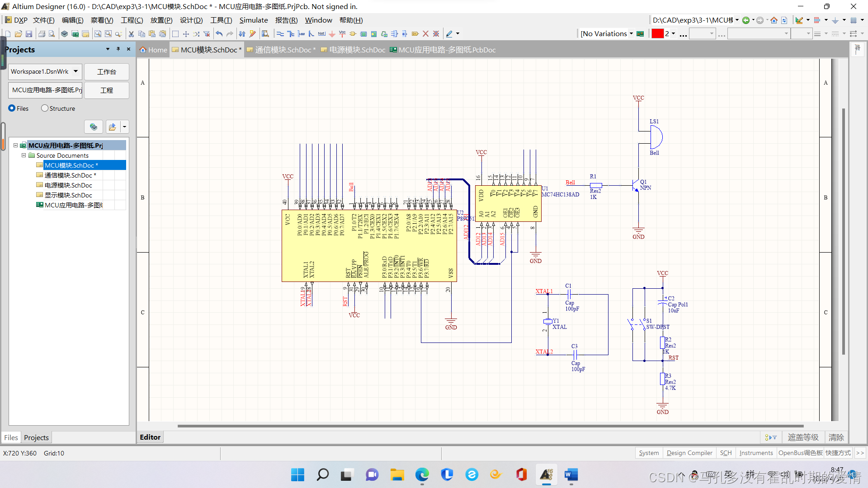Switch to the 电源模块.SchDoc tab
The height and width of the screenshot is (488, 868).
click(x=357, y=50)
